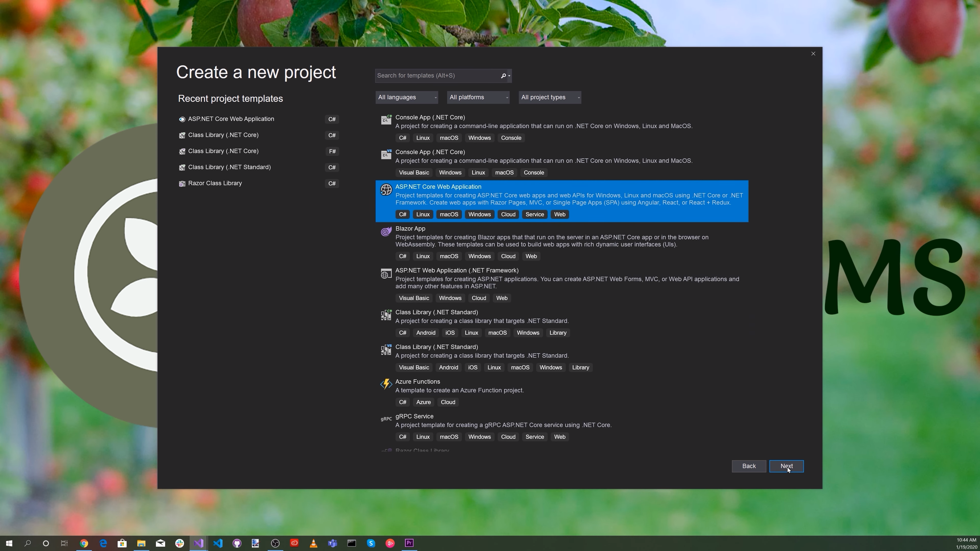Image resolution: width=980 pixels, height=551 pixels.
Task: Open Task View from the taskbar
Action: (x=64, y=543)
